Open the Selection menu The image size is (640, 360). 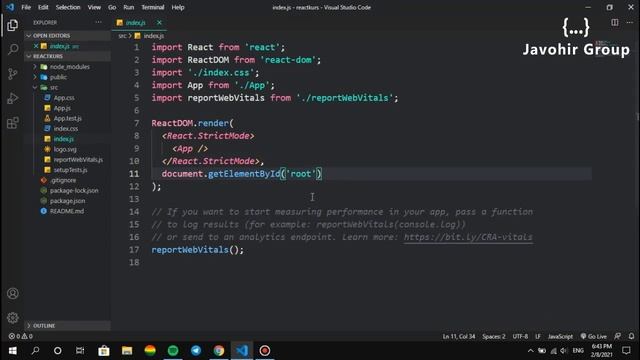tap(68, 7)
